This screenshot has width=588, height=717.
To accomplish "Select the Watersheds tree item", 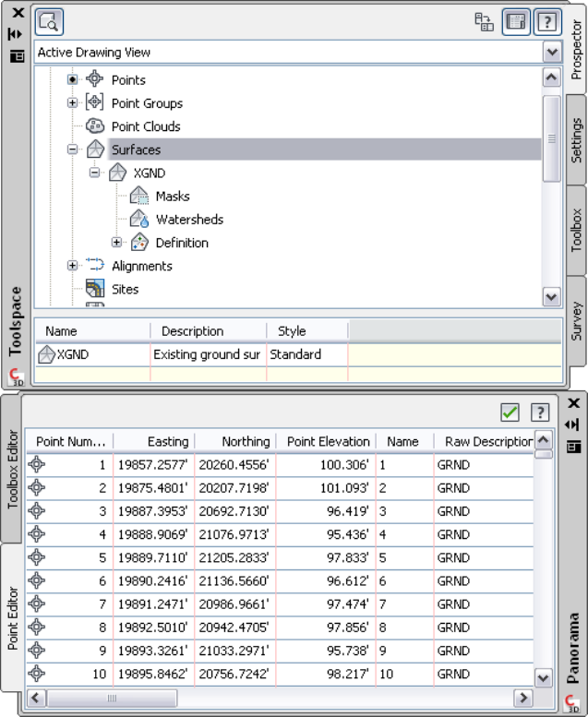I will coord(189,220).
